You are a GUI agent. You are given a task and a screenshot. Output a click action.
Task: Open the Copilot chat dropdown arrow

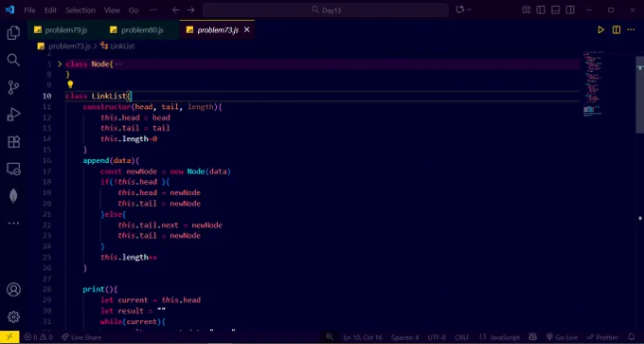pos(470,9)
